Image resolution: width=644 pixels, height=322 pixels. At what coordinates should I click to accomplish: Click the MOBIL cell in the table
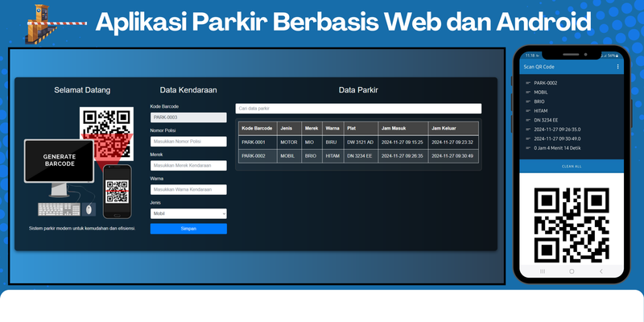289,156
